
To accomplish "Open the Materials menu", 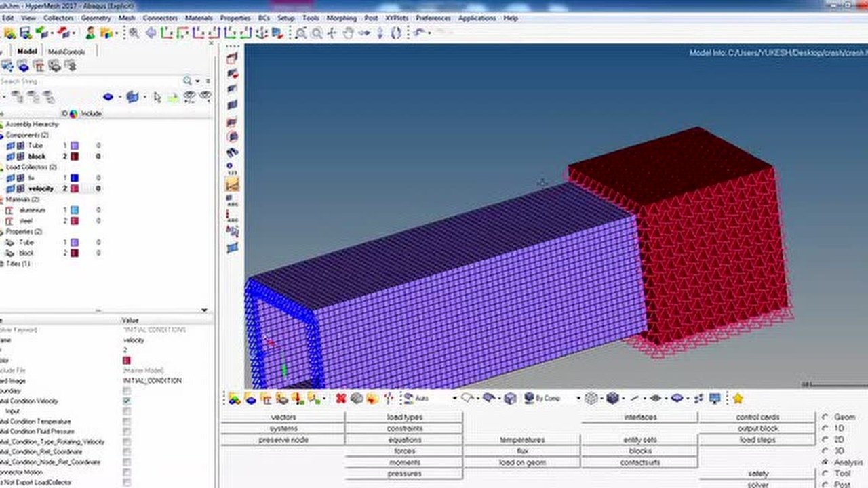I will pyautogui.click(x=199, y=18).
